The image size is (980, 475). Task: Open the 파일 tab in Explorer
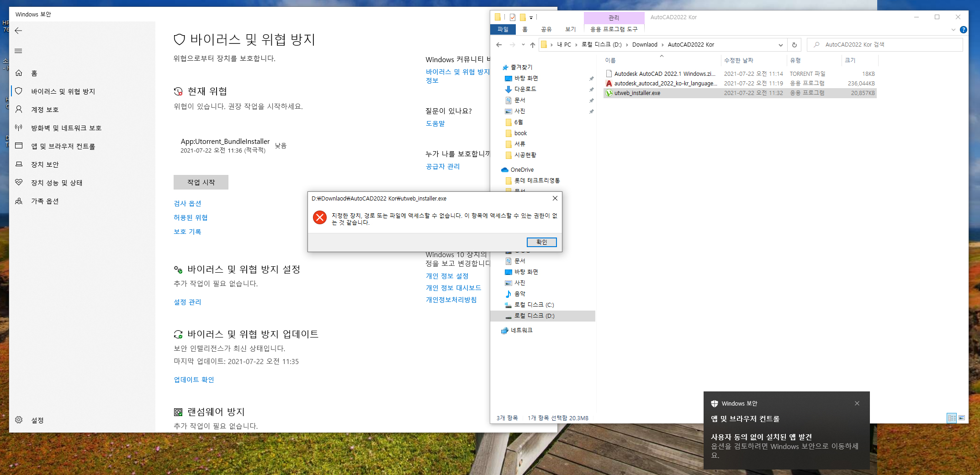pyautogui.click(x=503, y=29)
